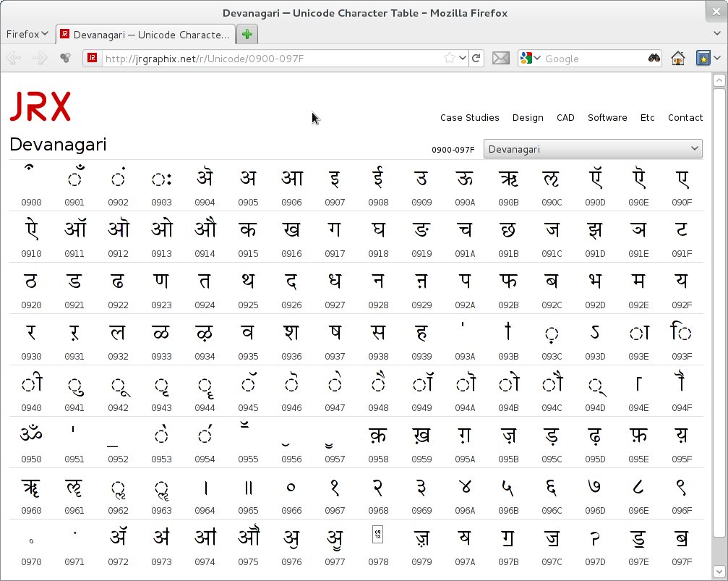The image size is (728, 581).
Task: Bookmark this page via the URL bar star
Action: tap(447, 58)
